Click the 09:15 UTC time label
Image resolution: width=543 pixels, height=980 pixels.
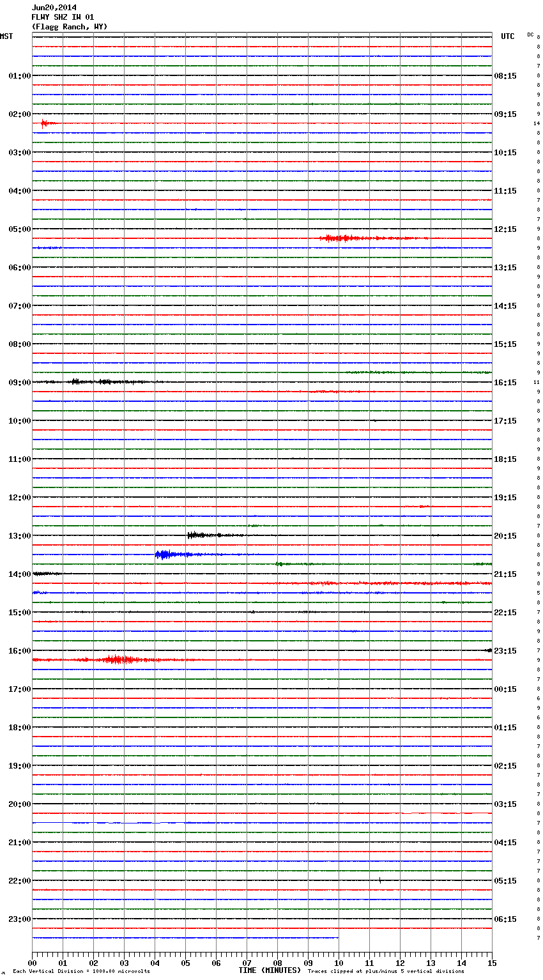(x=505, y=114)
